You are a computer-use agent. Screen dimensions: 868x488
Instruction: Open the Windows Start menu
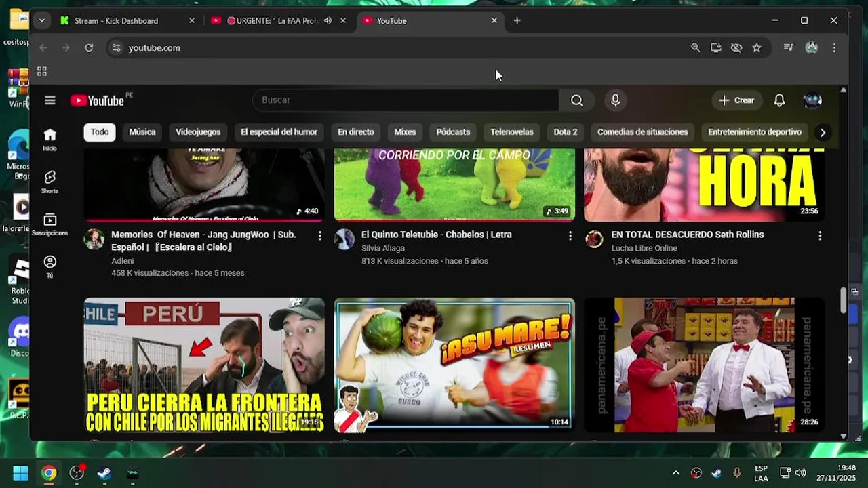click(20, 473)
